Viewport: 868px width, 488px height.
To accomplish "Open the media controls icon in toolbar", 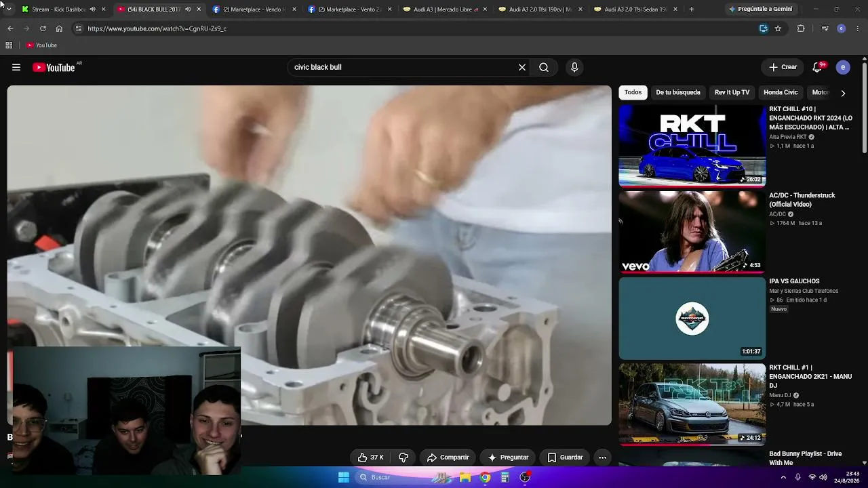I will tap(825, 28).
